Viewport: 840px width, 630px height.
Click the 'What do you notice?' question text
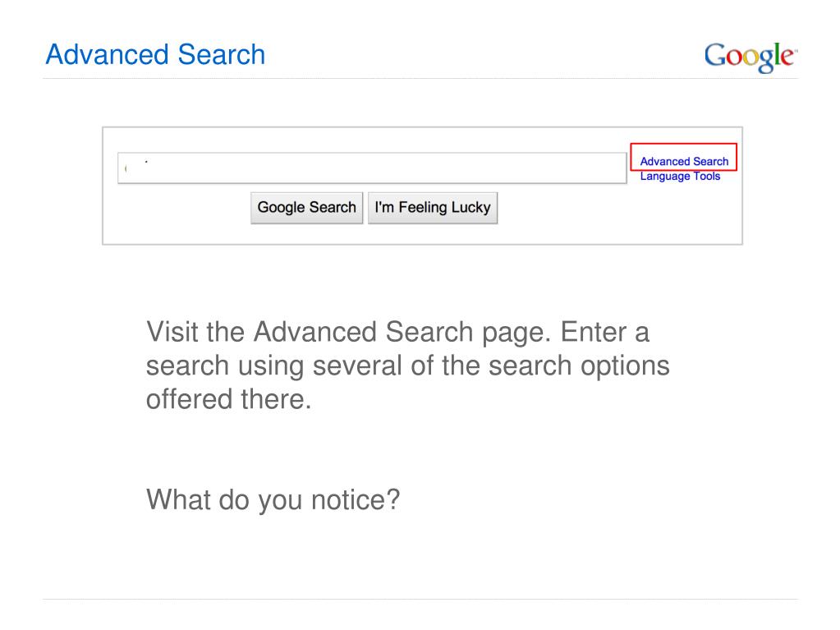273,500
